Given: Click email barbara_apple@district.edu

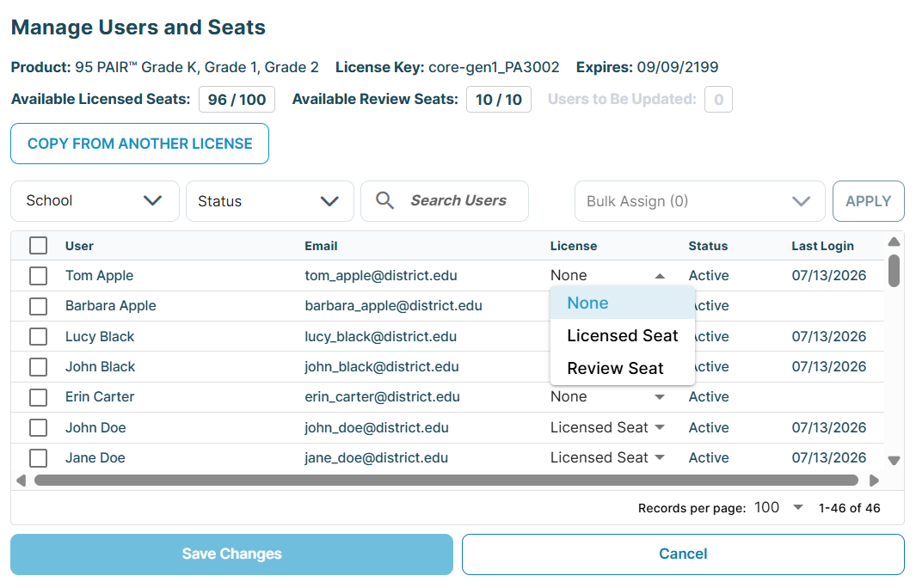Looking at the screenshot, I should pyautogui.click(x=393, y=306).
